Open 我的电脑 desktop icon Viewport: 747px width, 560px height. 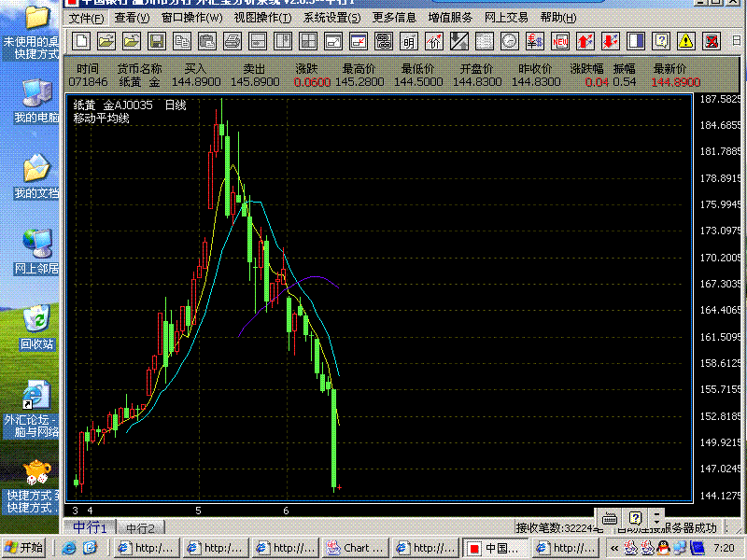pos(36,101)
